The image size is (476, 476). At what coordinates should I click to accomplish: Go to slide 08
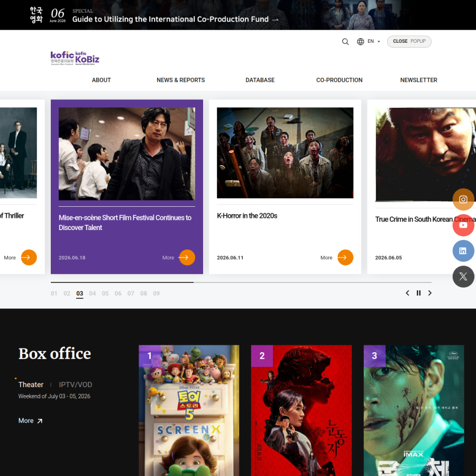pyautogui.click(x=143, y=294)
